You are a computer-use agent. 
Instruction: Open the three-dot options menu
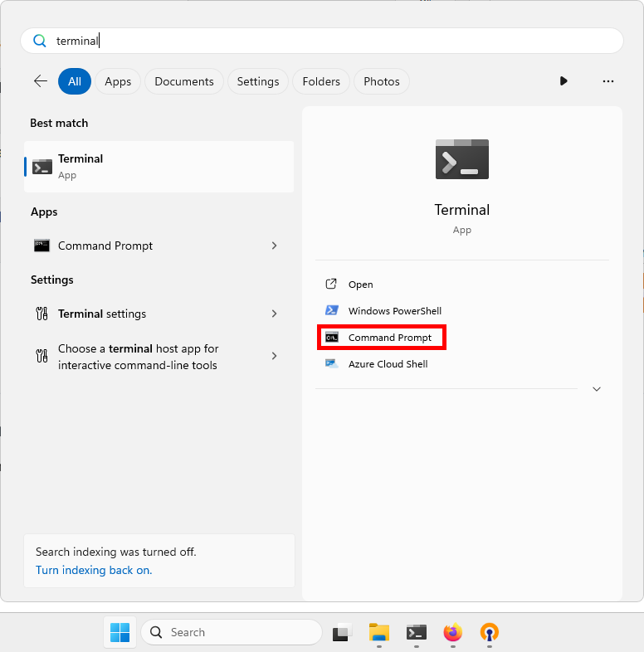coord(607,81)
